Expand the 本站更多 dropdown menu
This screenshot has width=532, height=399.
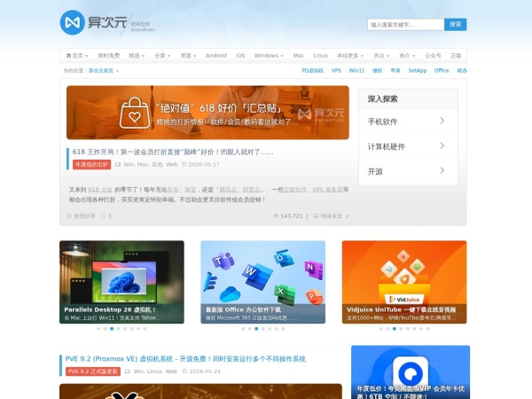350,56
